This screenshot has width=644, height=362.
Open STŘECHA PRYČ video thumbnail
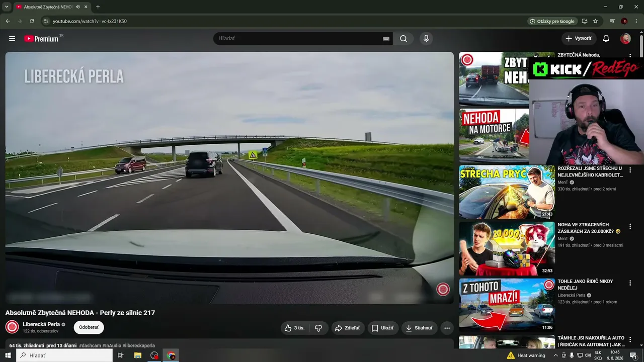coord(507,192)
